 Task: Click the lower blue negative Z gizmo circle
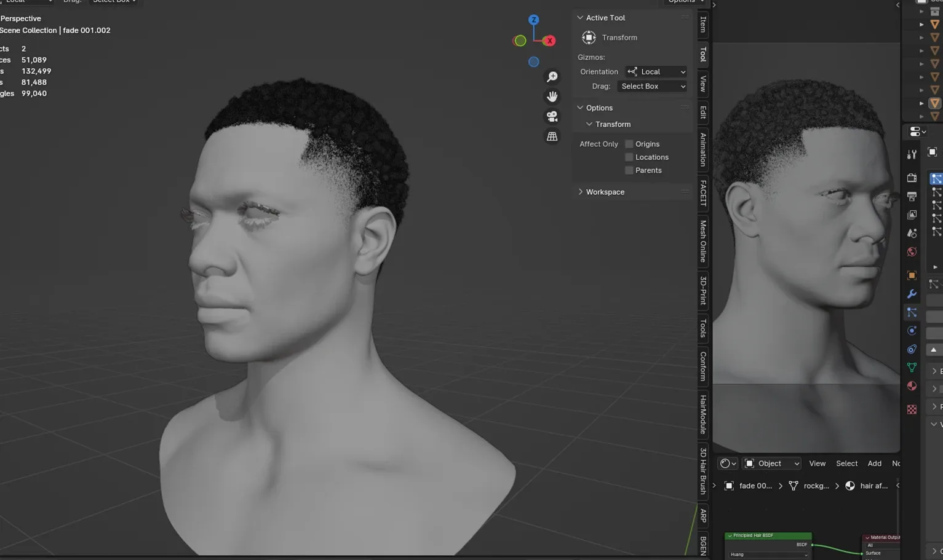click(533, 61)
